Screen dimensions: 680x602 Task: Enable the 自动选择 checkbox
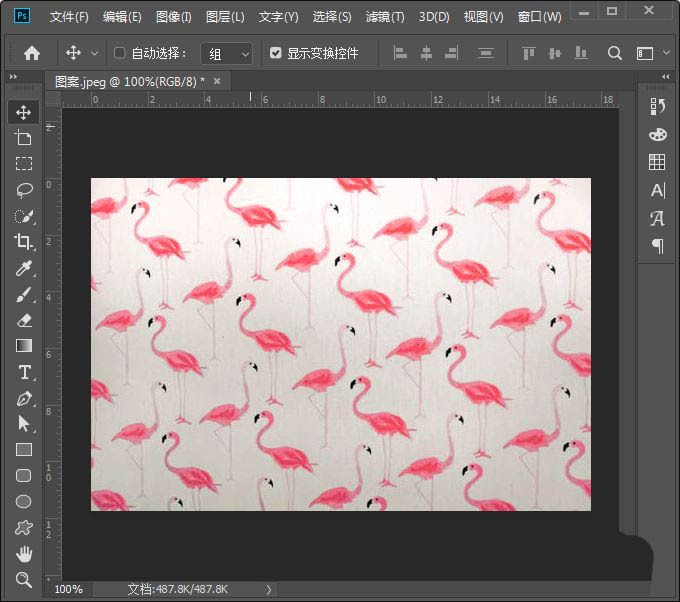119,53
